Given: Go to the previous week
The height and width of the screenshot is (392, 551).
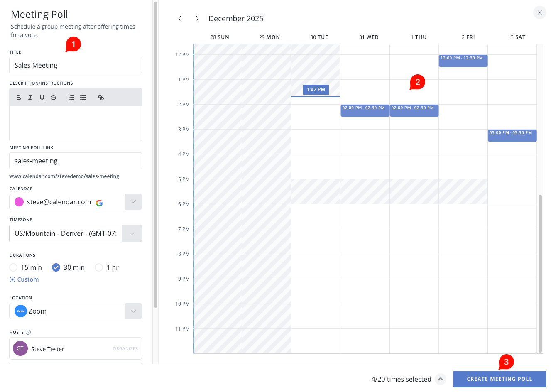Looking at the screenshot, I should (180, 18).
